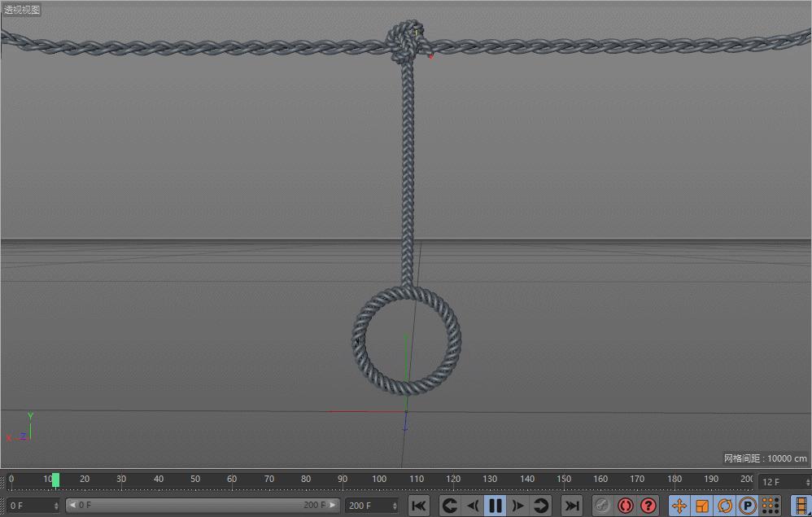Select the Point Level Animation dots icon
This screenshot has width=812, height=517.
pyautogui.click(x=767, y=505)
